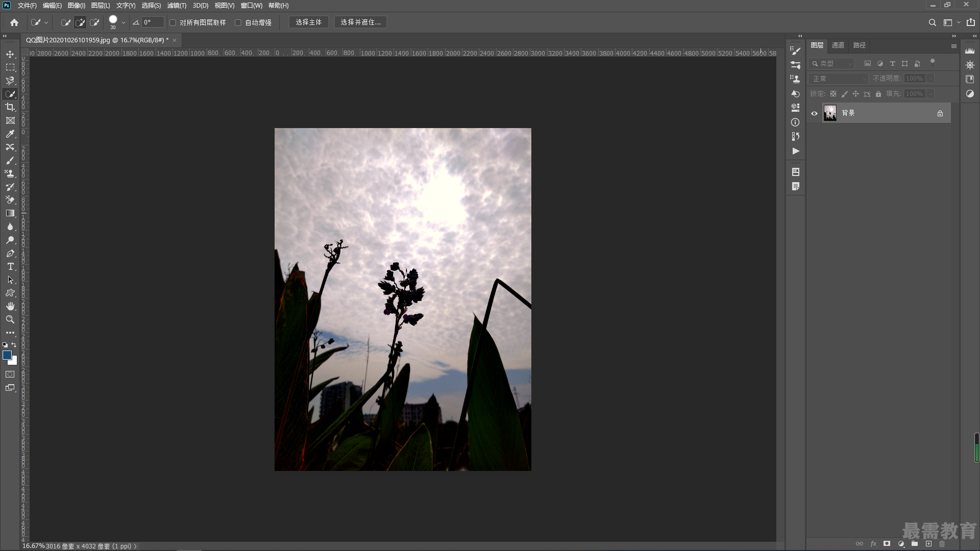This screenshot has width=980, height=551.
Task: Click the background color swatch
Action: pyautogui.click(x=14, y=362)
